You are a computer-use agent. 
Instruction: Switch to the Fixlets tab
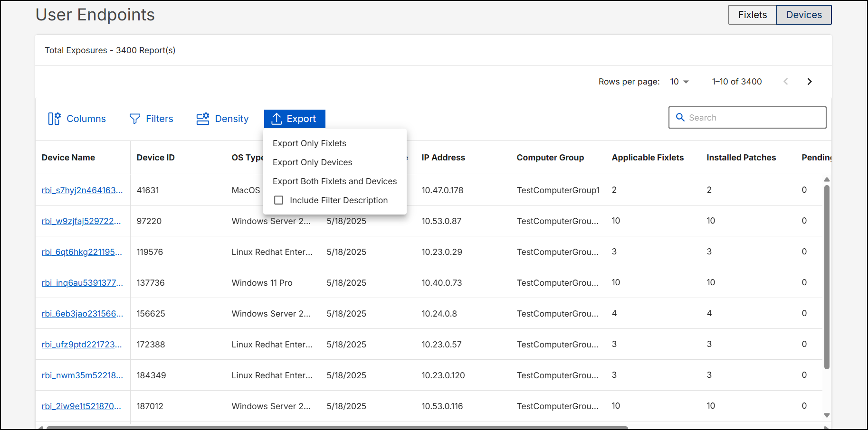[x=752, y=15]
